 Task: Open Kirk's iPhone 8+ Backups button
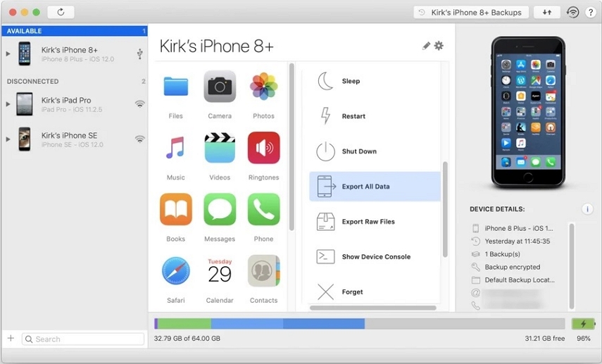tap(471, 12)
